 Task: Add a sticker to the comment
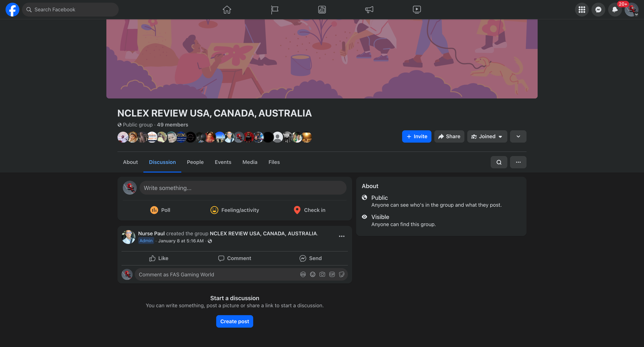[x=342, y=274]
